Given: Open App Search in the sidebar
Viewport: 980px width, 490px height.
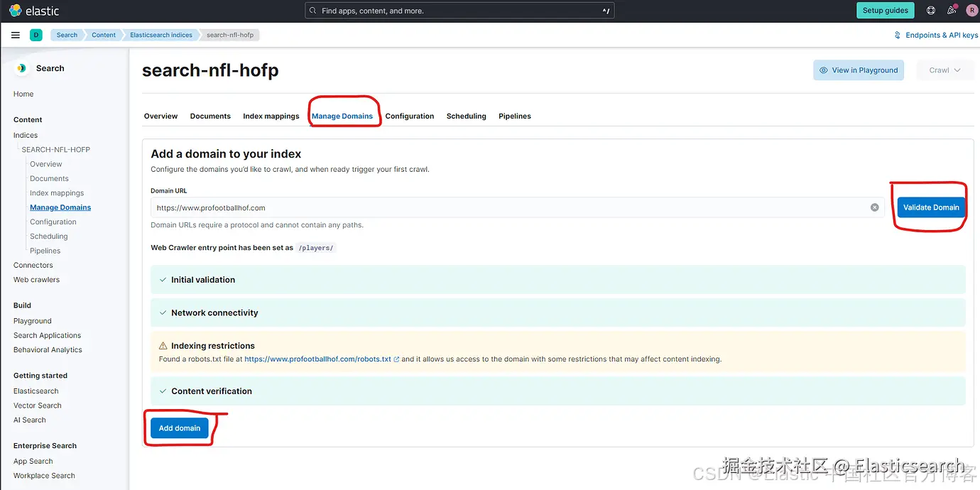Looking at the screenshot, I should (x=33, y=462).
